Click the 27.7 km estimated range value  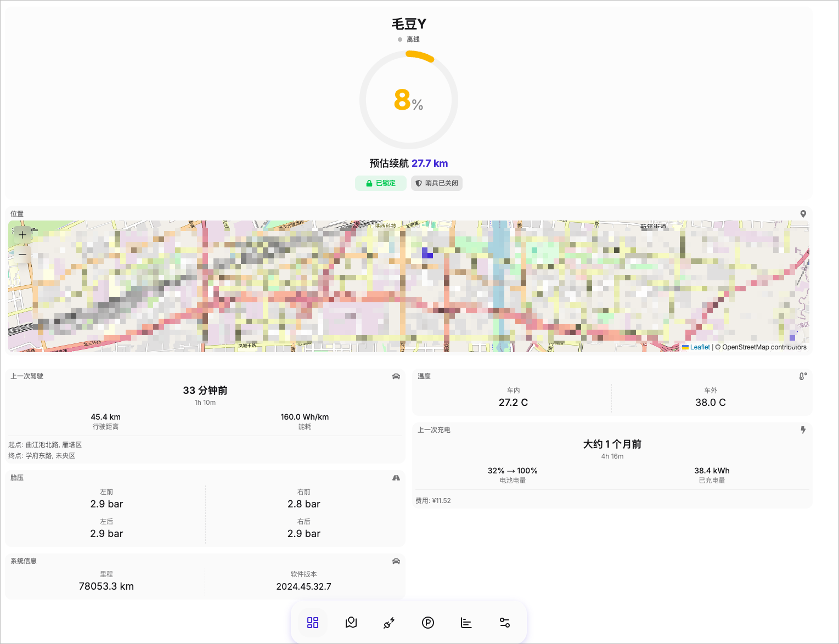[430, 163]
